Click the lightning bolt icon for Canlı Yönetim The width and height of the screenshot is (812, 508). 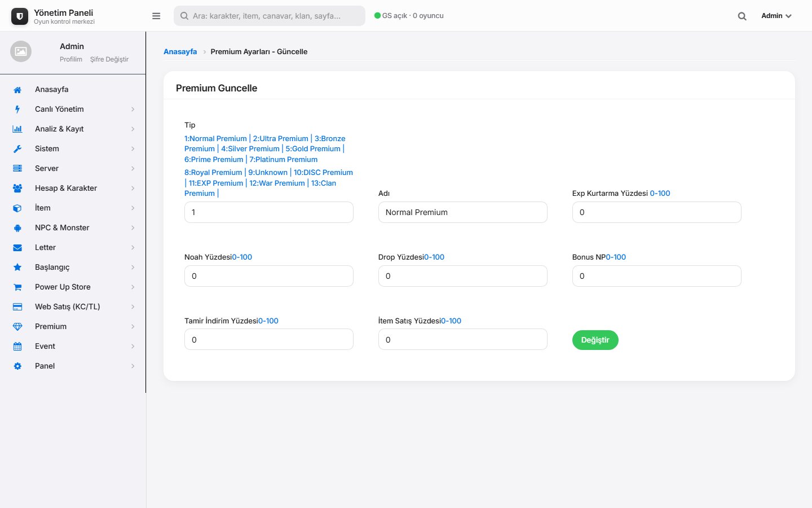tap(17, 110)
